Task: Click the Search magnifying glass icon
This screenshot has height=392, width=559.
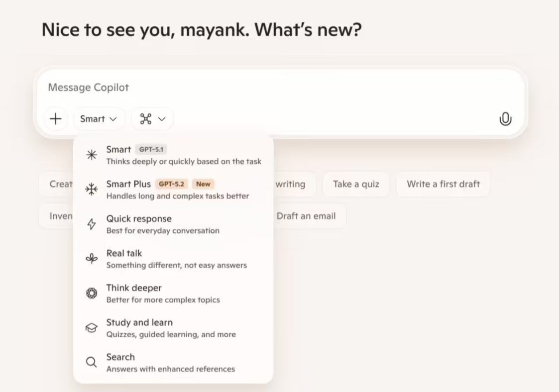Action: click(x=92, y=362)
